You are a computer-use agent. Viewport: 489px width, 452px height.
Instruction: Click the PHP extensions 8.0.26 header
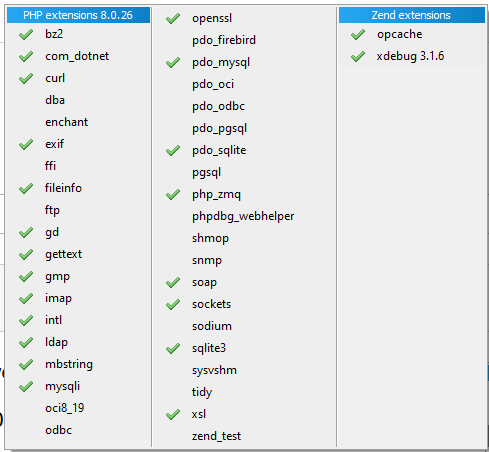coord(78,15)
